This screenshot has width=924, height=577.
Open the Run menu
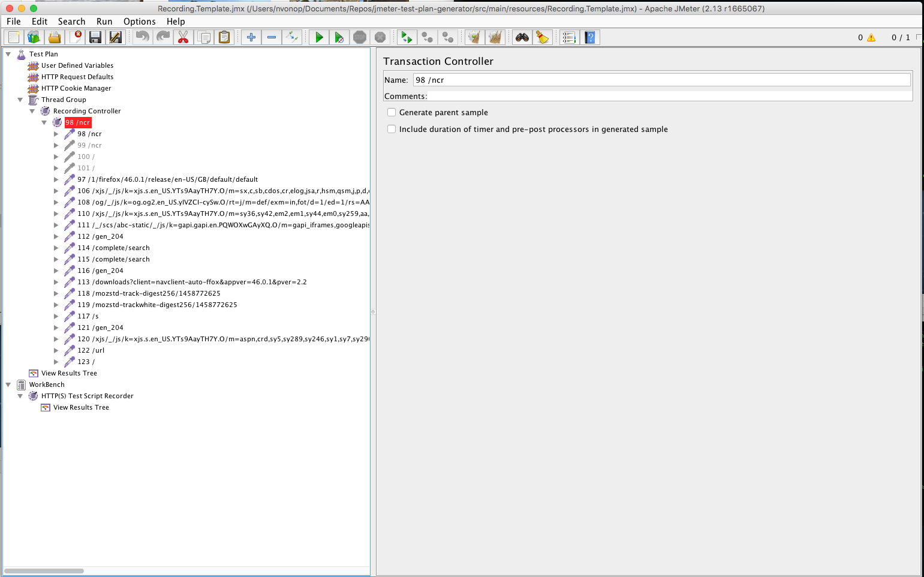click(x=104, y=22)
